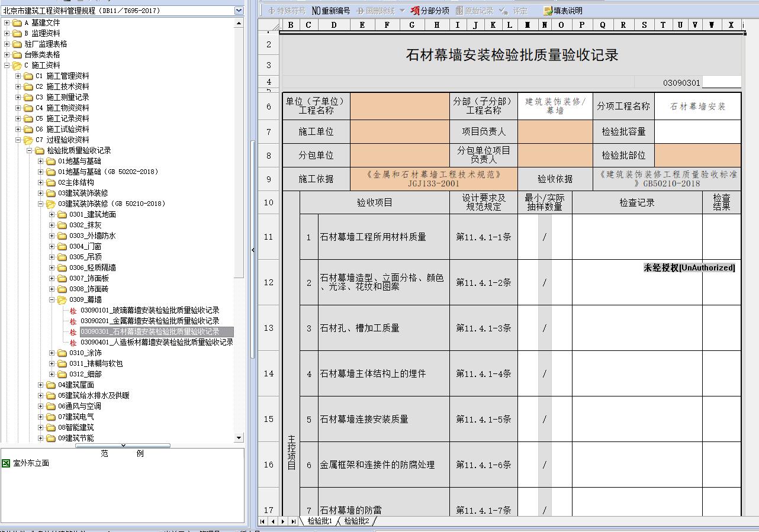
Task: Expand the 驻厂监理表格 folder
Action: (7, 44)
